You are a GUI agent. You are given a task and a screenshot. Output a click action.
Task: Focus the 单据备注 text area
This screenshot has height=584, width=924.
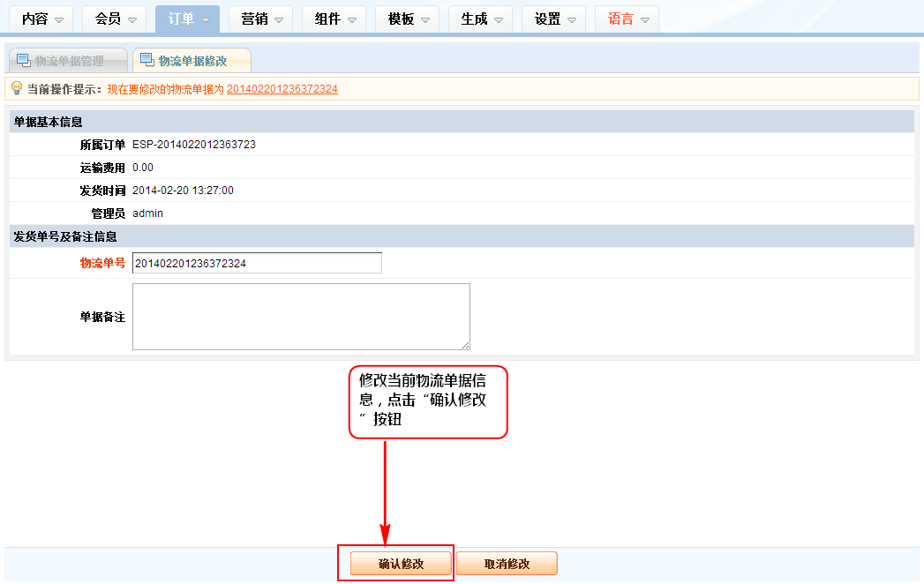pos(300,316)
